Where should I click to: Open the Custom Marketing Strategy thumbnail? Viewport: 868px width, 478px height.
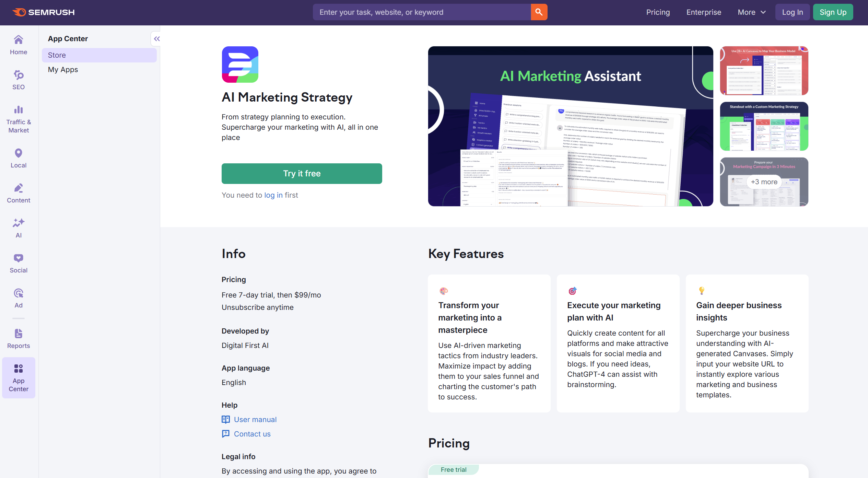(764, 126)
